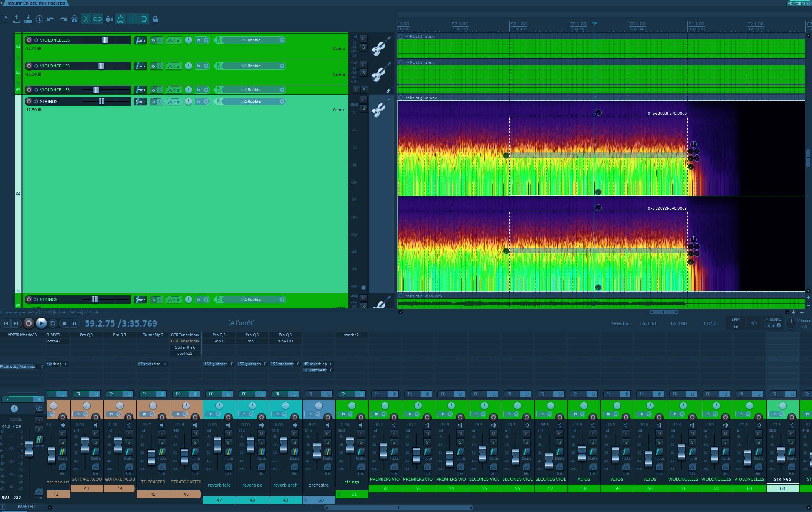The height and width of the screenshot is (512, 812).
Task: Toggle repeat loop in transport
Action: pos(53,323)
